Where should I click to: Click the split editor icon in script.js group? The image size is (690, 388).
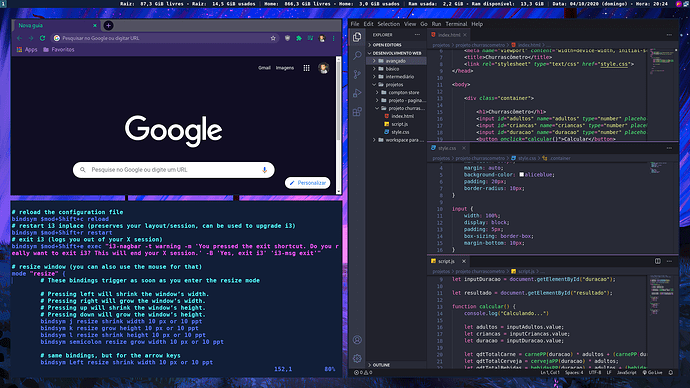(x=658, y=261)
